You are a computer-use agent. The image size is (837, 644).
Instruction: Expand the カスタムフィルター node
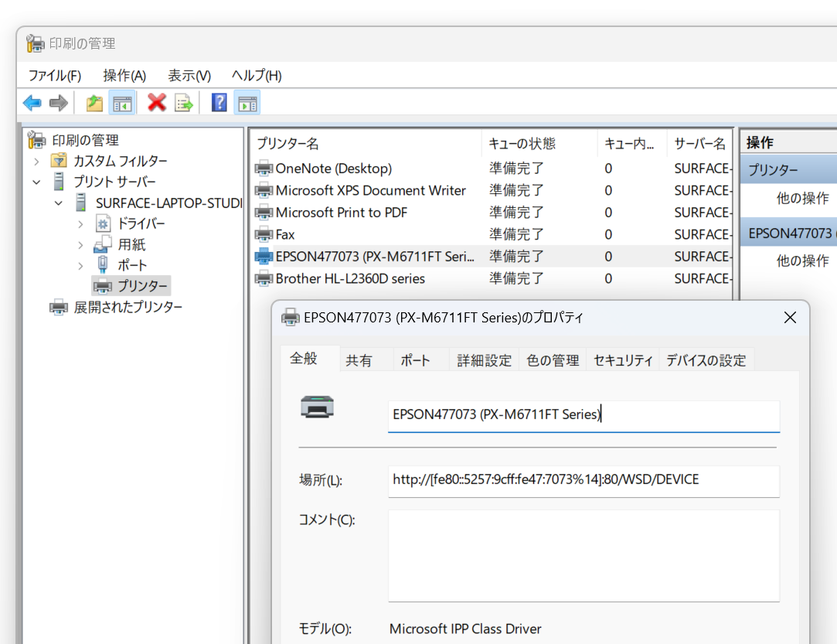pyautogui.click(x=36, y=161)
